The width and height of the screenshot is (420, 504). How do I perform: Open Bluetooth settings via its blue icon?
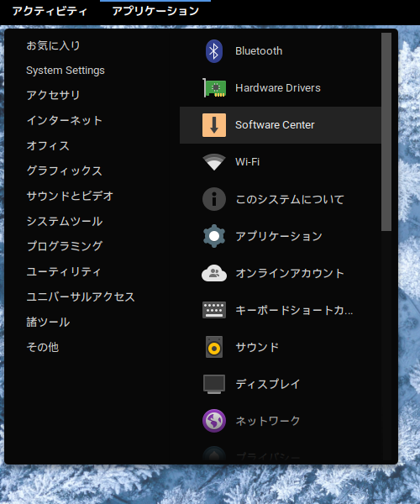[x=214, y=51]
